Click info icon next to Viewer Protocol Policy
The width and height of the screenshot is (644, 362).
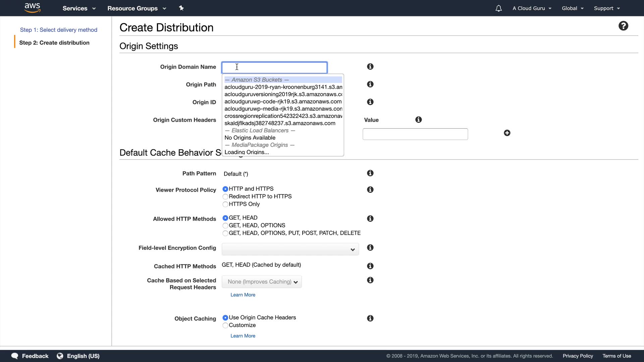pyautogui.click(x=370, y=190)
